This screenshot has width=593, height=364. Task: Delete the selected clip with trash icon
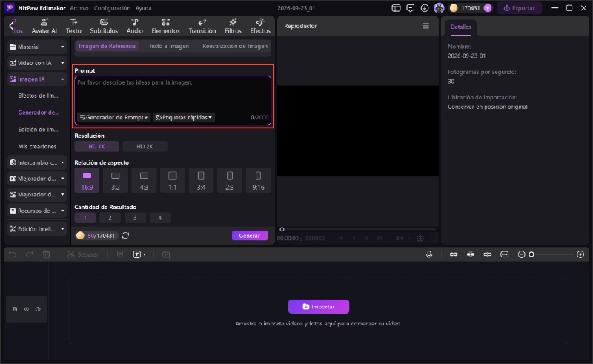pyautogui.click(x=47, y=254)
